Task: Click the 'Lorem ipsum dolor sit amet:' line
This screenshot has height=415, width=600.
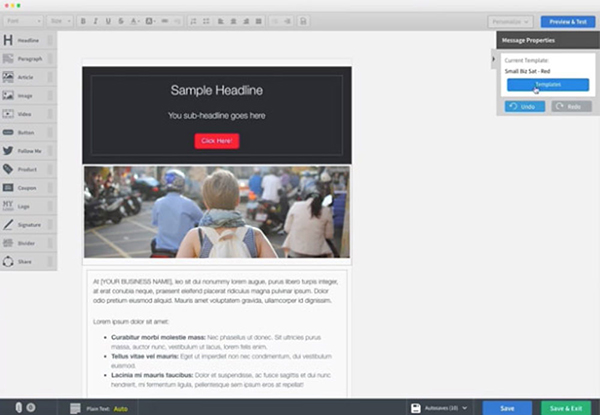Action: click(x=131, y=322)
